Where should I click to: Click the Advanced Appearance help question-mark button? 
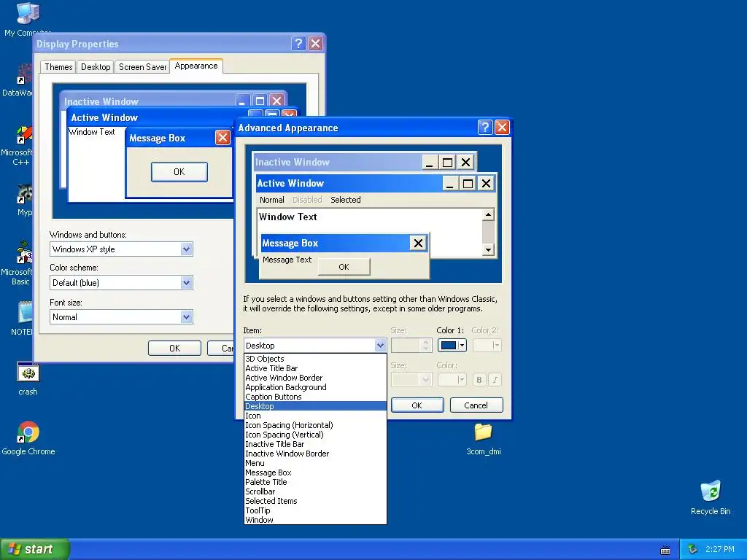(x=485, y=127)
